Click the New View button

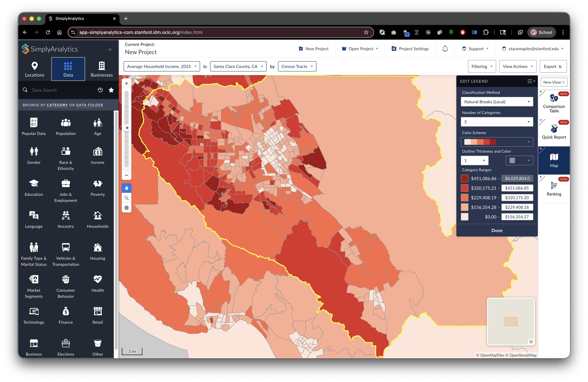pyautogui.click(x=554, y=82)
